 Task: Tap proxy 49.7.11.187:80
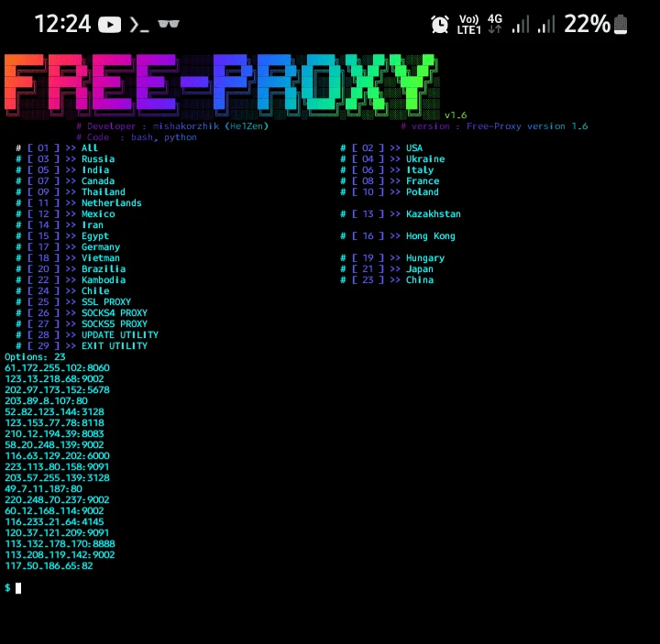[x=43, y=489]
